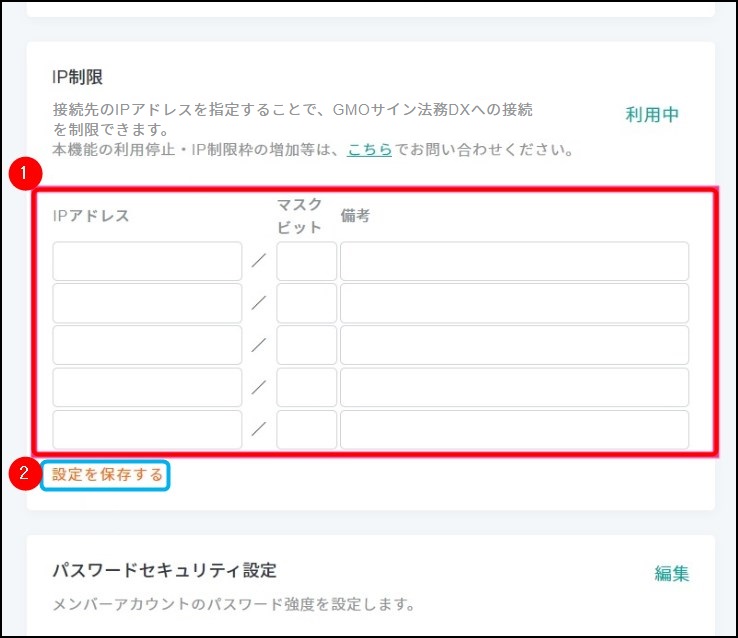Focus the fourth row IPアドレス field
This screenshot has width=738, height=638.
(147, 387)
